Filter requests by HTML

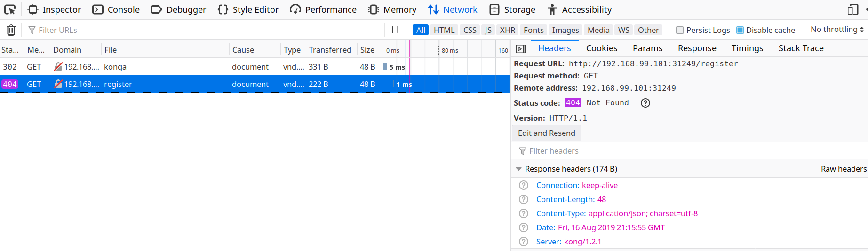(444, 30)
